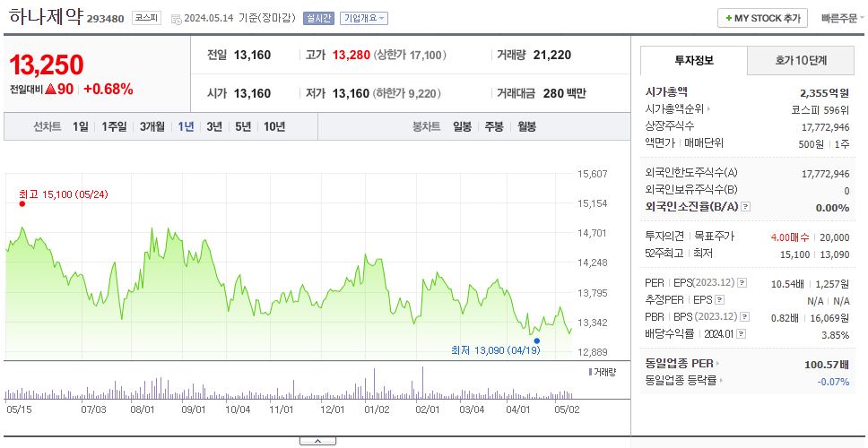The image size is (868, 448).
Task: Open the 시가총액순위 link
Action: pos(678,109)
